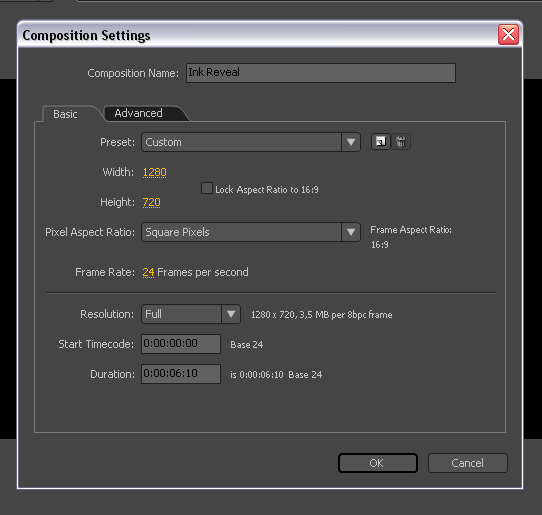Expand the Pixel Aspect Ratio dropdown arrow
This screenshot has width=542, height=515.
(351, 232)
